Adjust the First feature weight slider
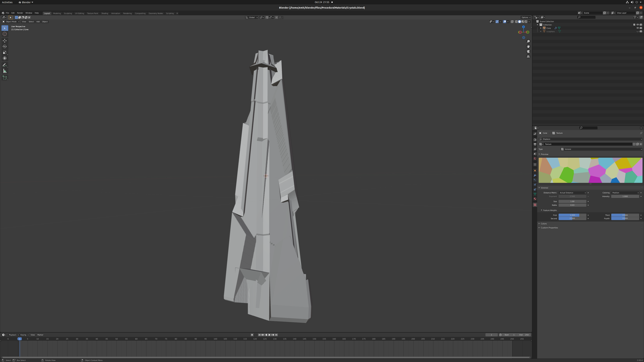644x362 pixels. click(x=572, y=215)
